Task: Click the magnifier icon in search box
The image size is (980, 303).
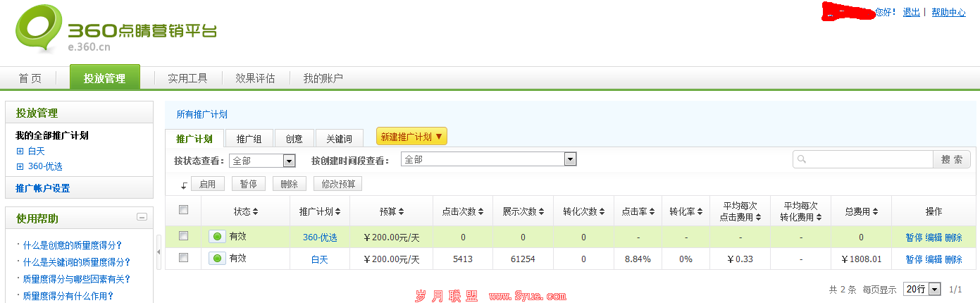Action: (802, 160)
